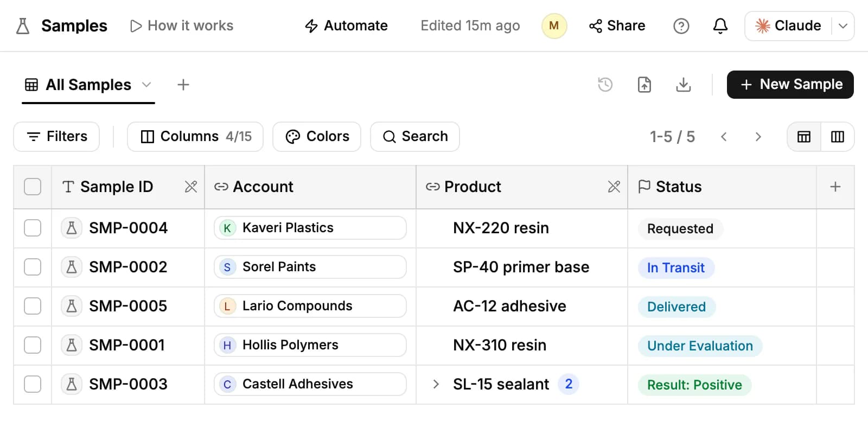Open notifications bell icon
This screenshot has width=868, height=434.
(720, 25)
